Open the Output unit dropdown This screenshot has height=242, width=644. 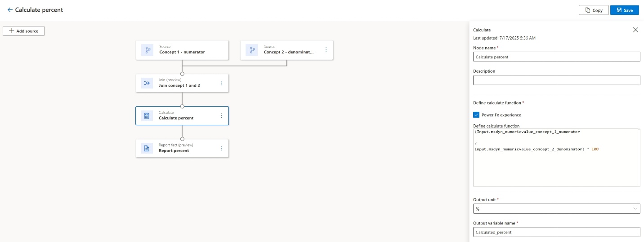556,209
